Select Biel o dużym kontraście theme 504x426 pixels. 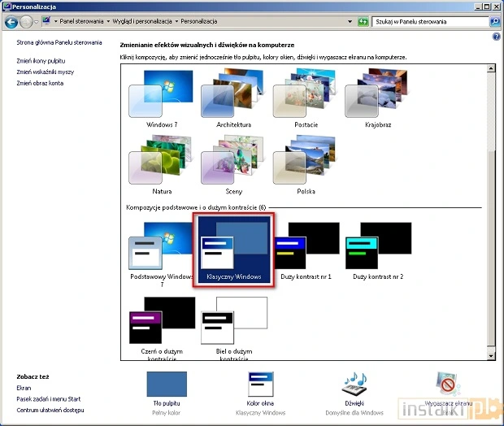[233, 328]
